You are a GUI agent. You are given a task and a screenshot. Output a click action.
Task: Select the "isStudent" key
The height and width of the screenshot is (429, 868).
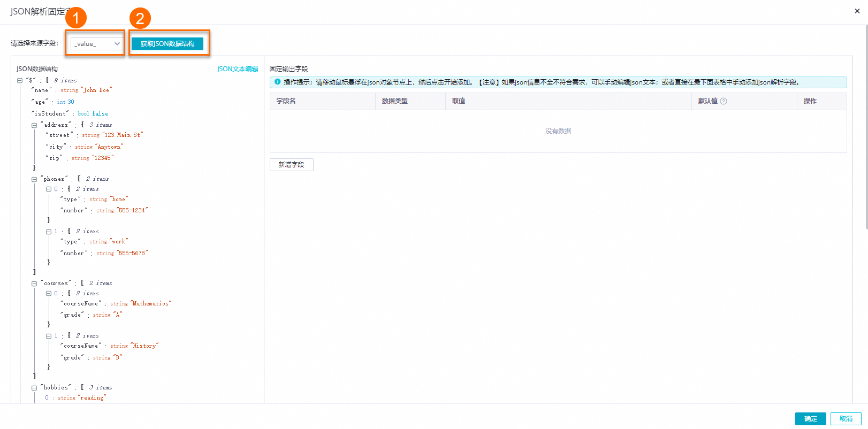50,114
